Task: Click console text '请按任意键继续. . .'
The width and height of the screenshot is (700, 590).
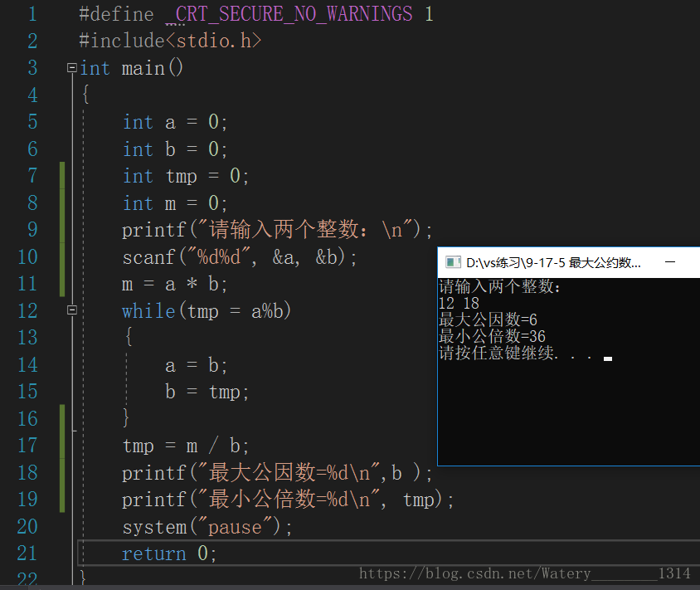Action: 516,353
